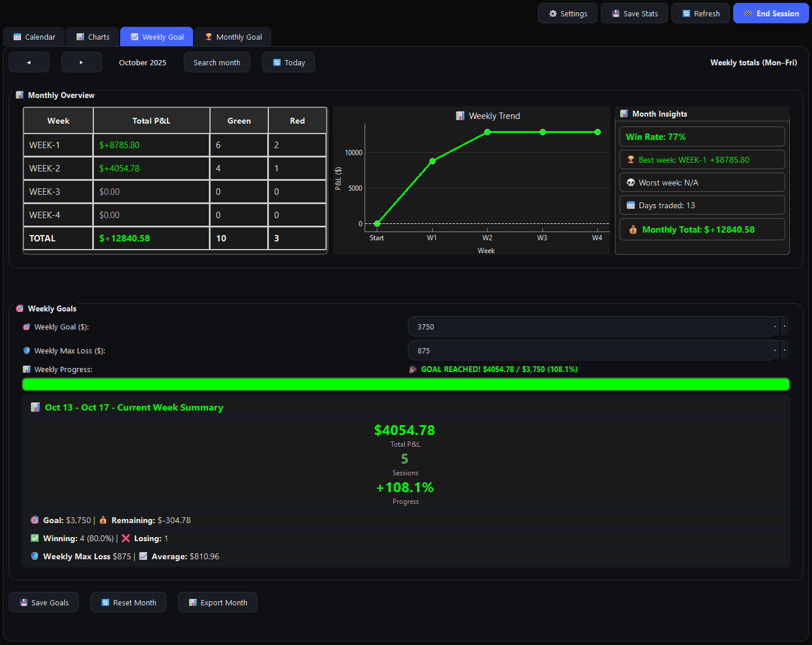Focus the Weekly Max Loss field
Screen dimensions: 812x645
(589, 350)
